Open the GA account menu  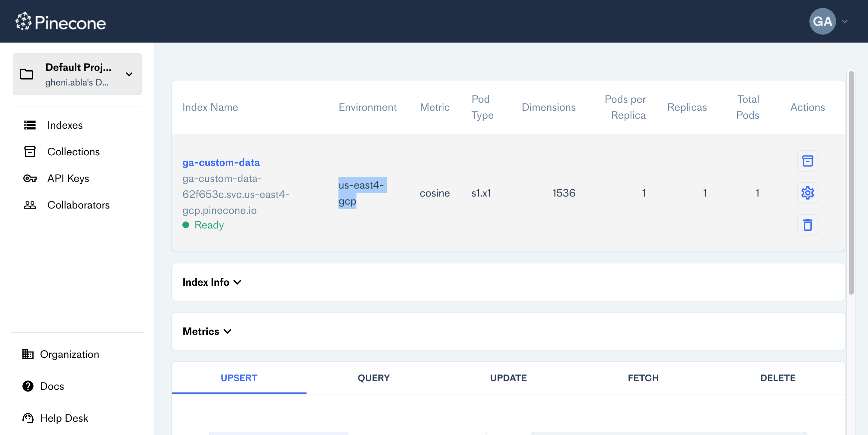(x=822, y=21)
